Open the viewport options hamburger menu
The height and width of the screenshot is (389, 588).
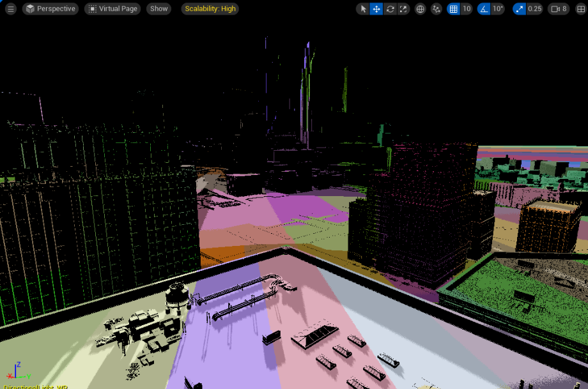[x=11, y=9]
